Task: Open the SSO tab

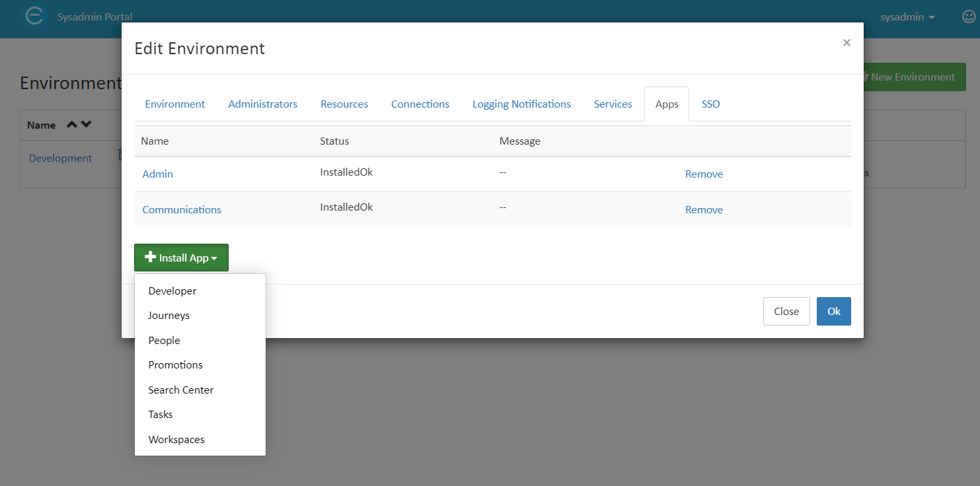Action: pyautogui.click(x=711, y=104)
